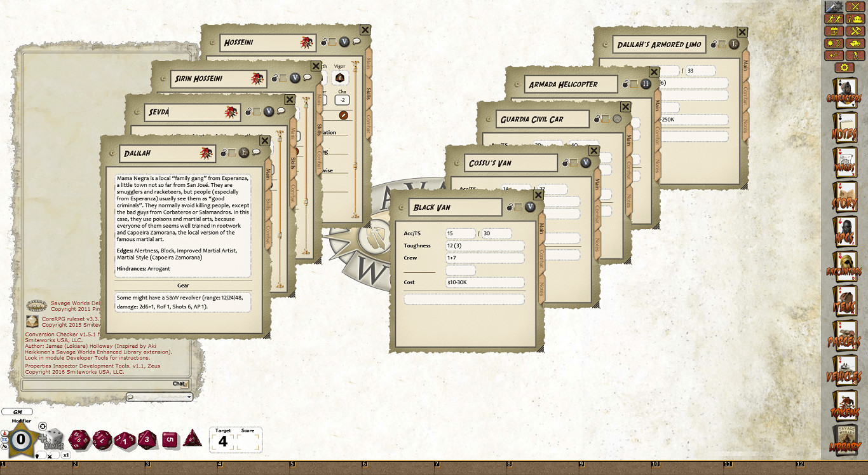Open the chat mode dropdown below chat
This screenshot has width=868, height=475.
pos(159,397)
